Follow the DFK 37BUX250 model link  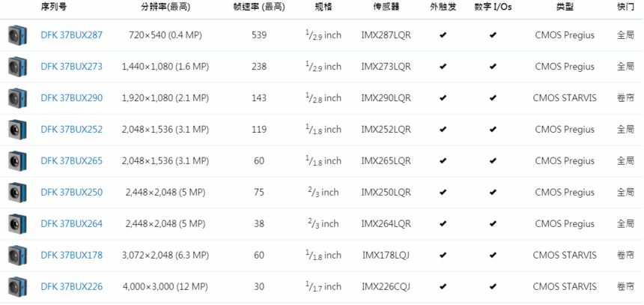point(71,193)
